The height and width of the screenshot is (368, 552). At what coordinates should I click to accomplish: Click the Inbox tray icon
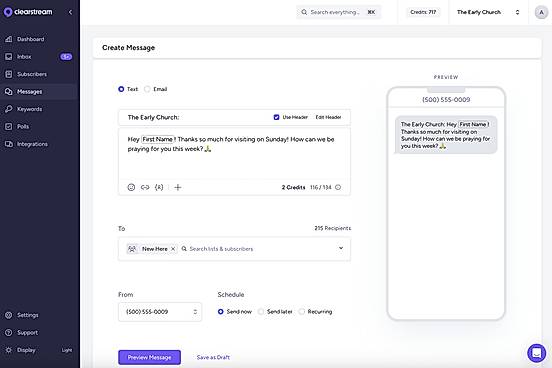tap(9, 57)
